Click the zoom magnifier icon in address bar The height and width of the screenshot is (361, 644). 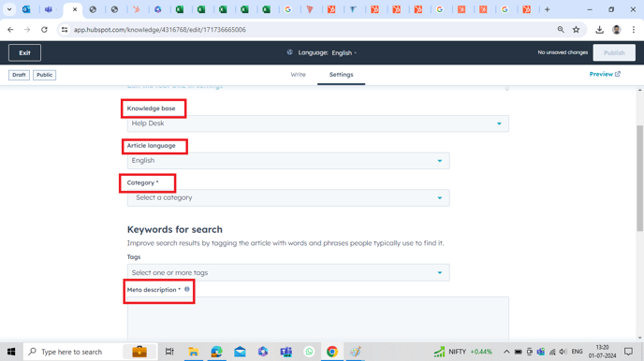pyautogui.click(x=561, y=30)
